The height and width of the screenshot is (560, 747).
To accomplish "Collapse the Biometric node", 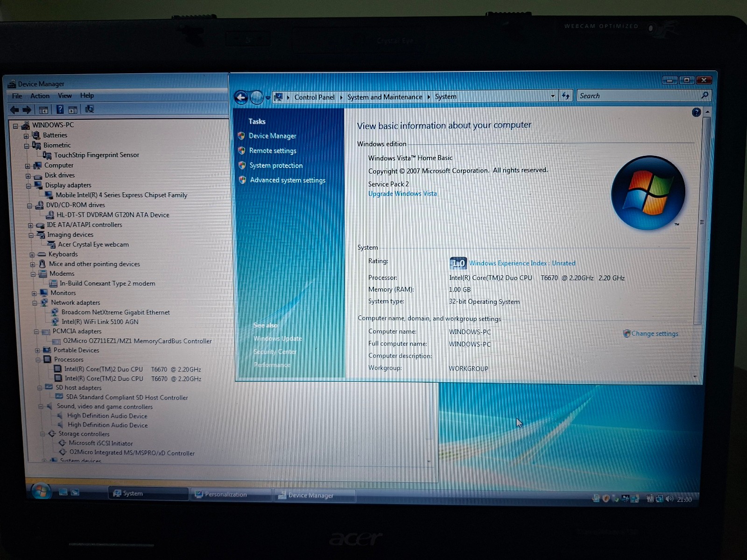I will click(27, 146).
